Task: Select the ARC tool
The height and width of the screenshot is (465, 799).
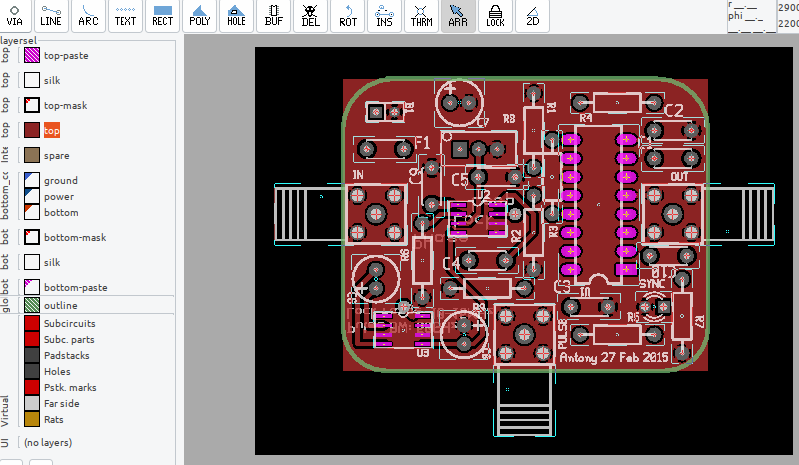Action: [x=88, y=16]
